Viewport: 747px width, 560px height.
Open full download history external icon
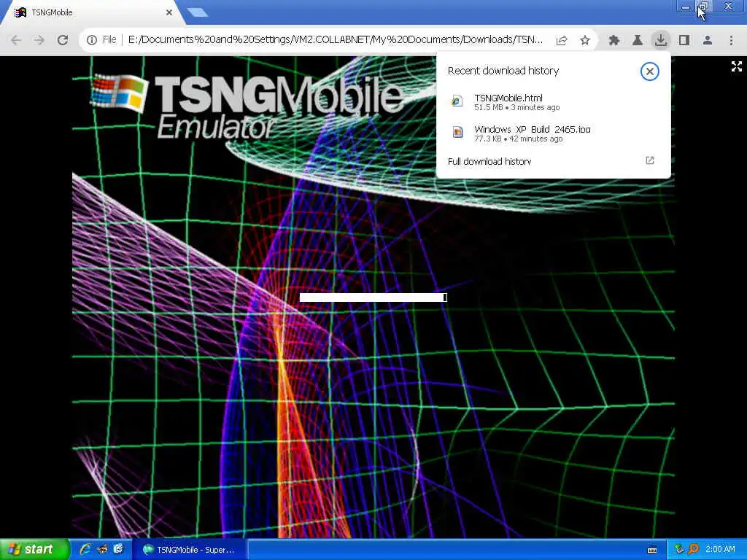[650, 160]
